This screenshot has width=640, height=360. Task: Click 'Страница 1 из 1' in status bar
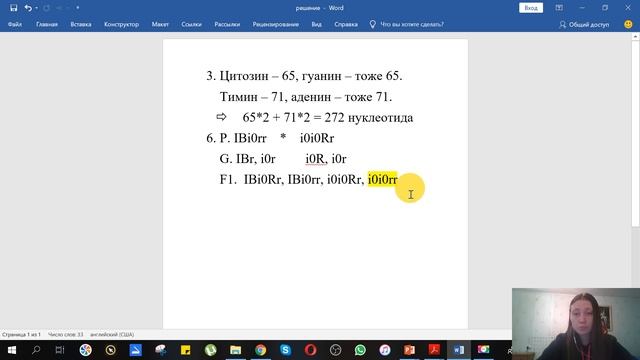click(21, 334)
